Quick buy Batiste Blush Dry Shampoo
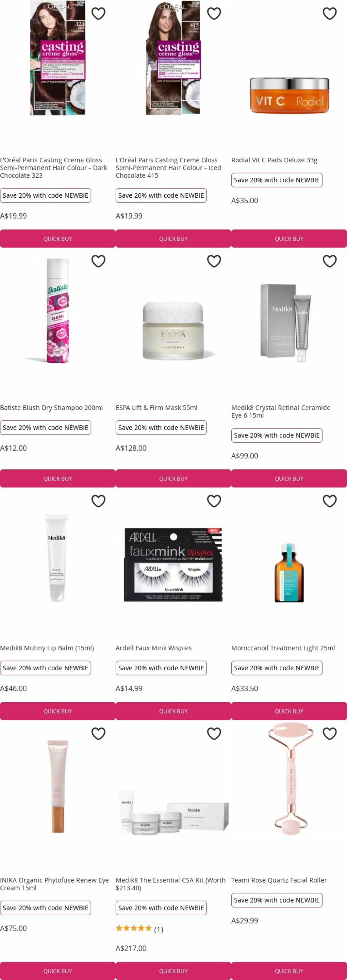 (58, 479)
